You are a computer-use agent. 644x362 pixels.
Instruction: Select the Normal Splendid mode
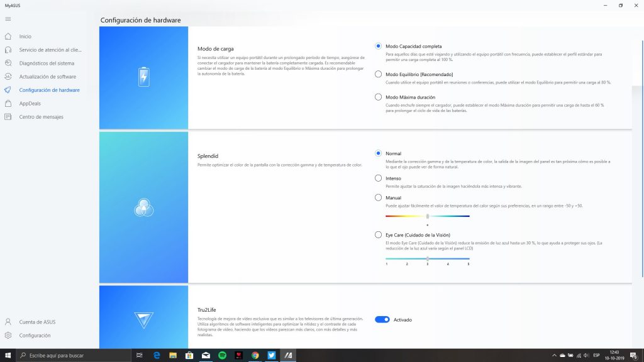coord(378,153)
